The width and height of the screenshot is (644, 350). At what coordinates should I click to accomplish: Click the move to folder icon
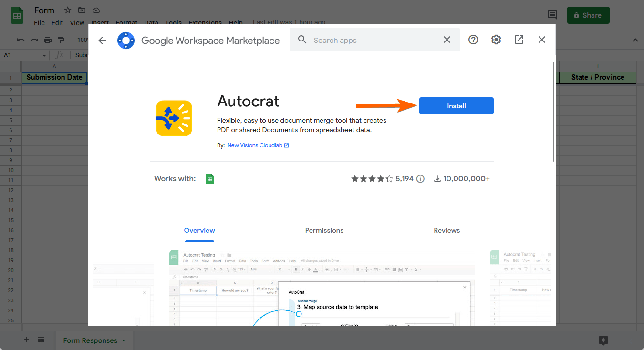(x=82, y=10)
